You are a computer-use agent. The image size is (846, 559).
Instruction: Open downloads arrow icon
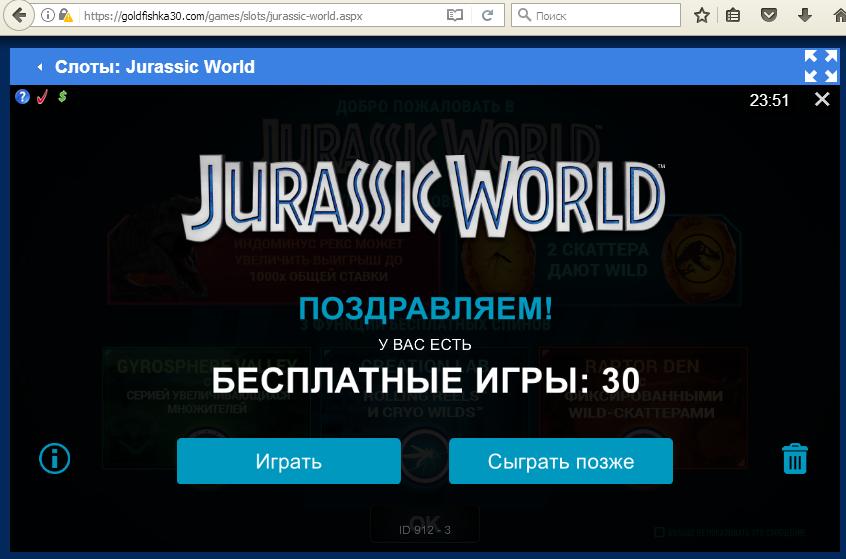(804, 15)
